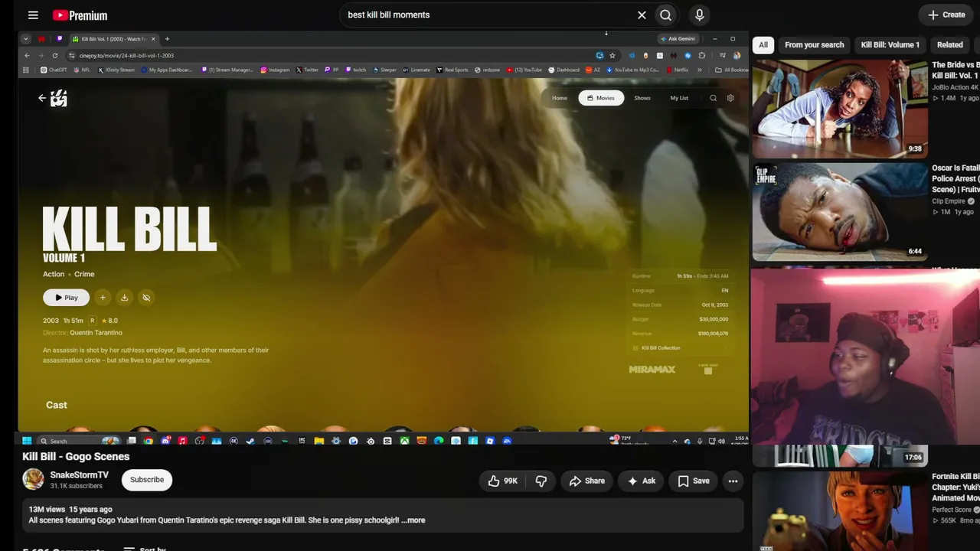
Task: Open more actions three-dot menu
Action: pyautogui.click(x=733, y=481)
